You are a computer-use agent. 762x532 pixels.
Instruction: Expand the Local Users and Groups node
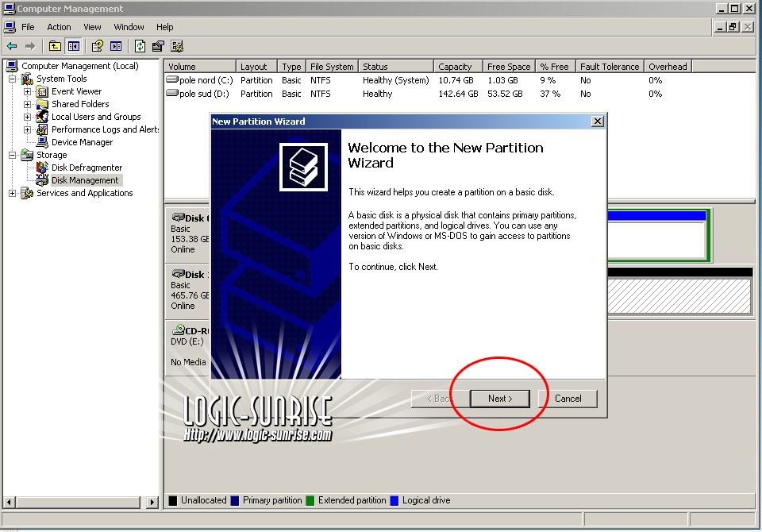[x=28, y=117]
